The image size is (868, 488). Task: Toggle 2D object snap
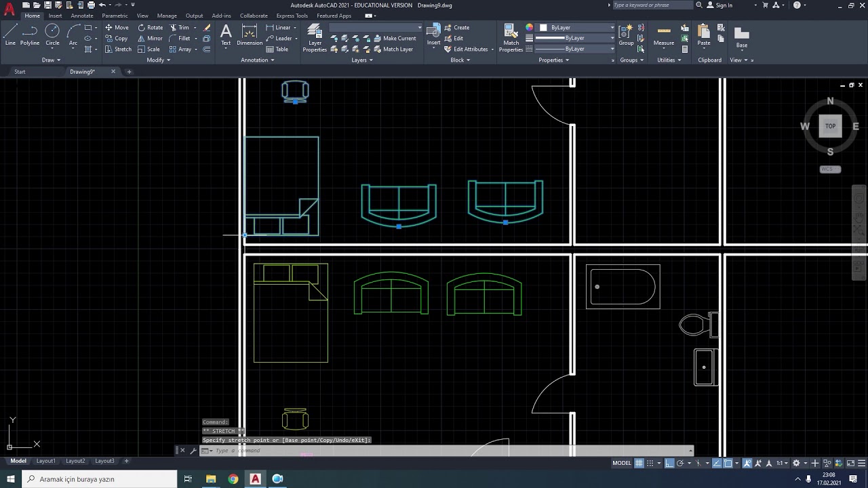tap(728, 463)
